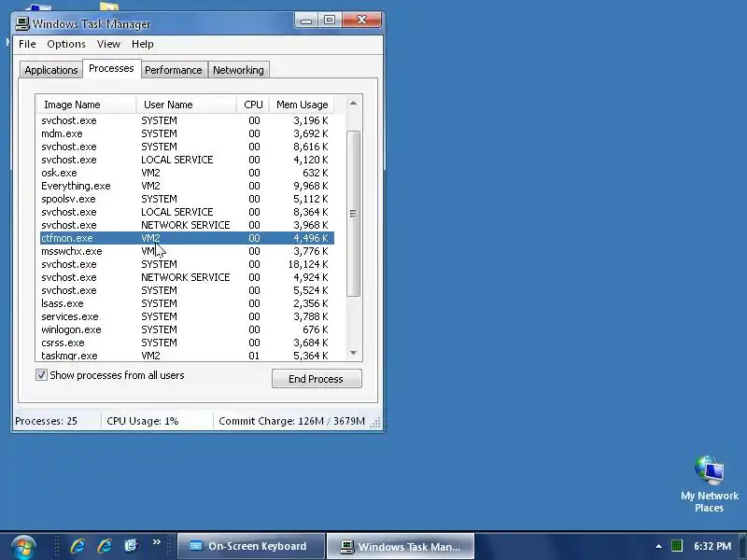This screenshot has height=560, width=747.
Task: Click the third quick launch icon
Action: pyautogui.click(x=131, y=545)
